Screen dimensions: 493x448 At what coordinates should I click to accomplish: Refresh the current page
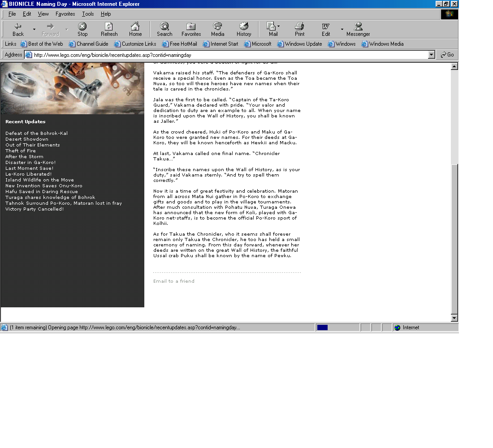point(109,29)
